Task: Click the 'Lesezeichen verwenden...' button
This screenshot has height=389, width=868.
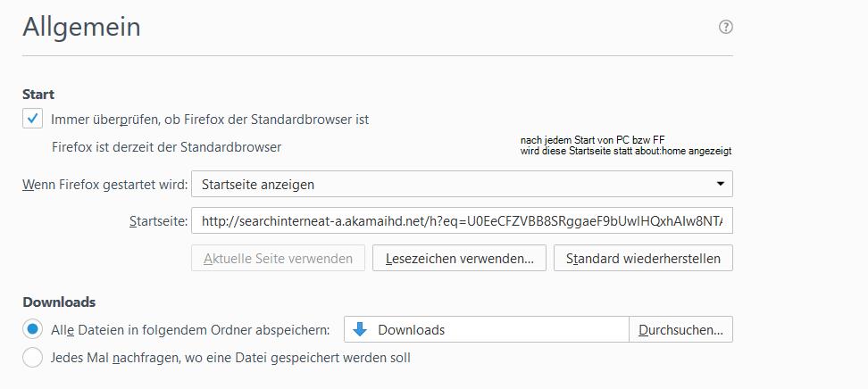Action: click(459, 259)
